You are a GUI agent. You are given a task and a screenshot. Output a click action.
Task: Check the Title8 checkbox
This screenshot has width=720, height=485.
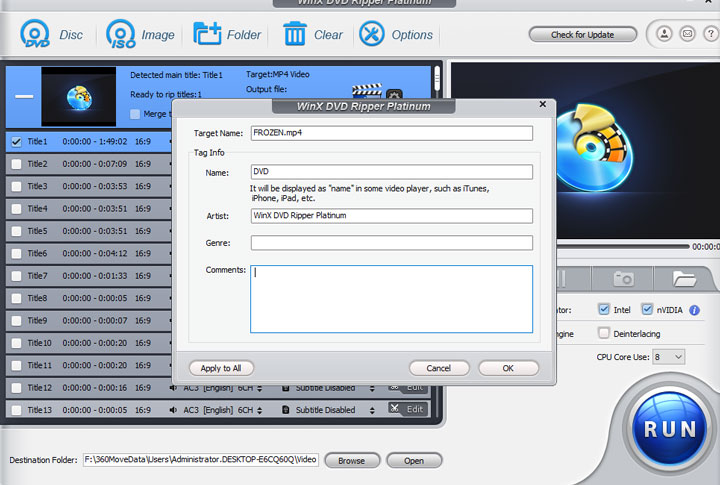[x=16, y=299]
